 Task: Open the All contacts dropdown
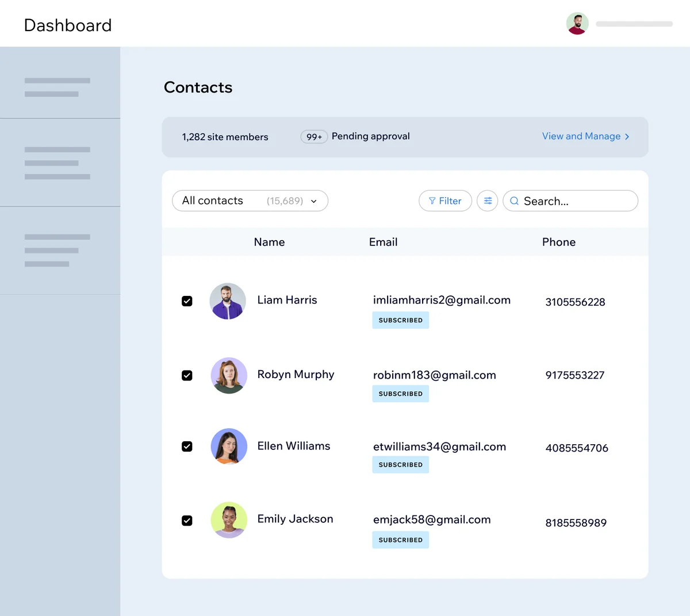[x=250, y=201]
